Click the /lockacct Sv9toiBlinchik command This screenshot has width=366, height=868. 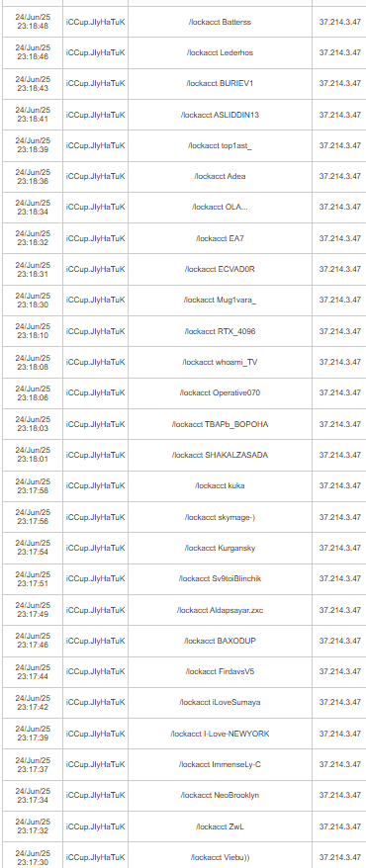click(220, 578)
